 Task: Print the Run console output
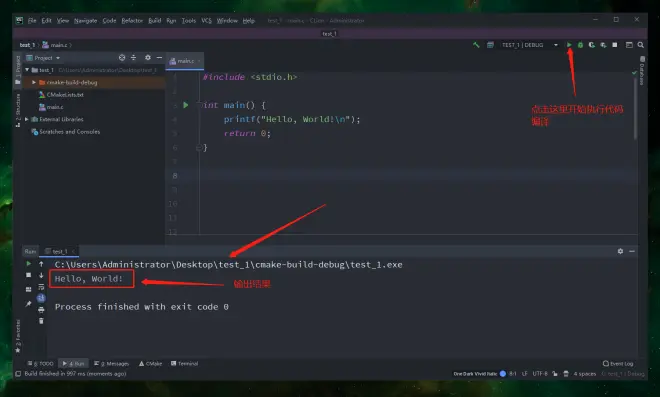click(x=41, y=310)
